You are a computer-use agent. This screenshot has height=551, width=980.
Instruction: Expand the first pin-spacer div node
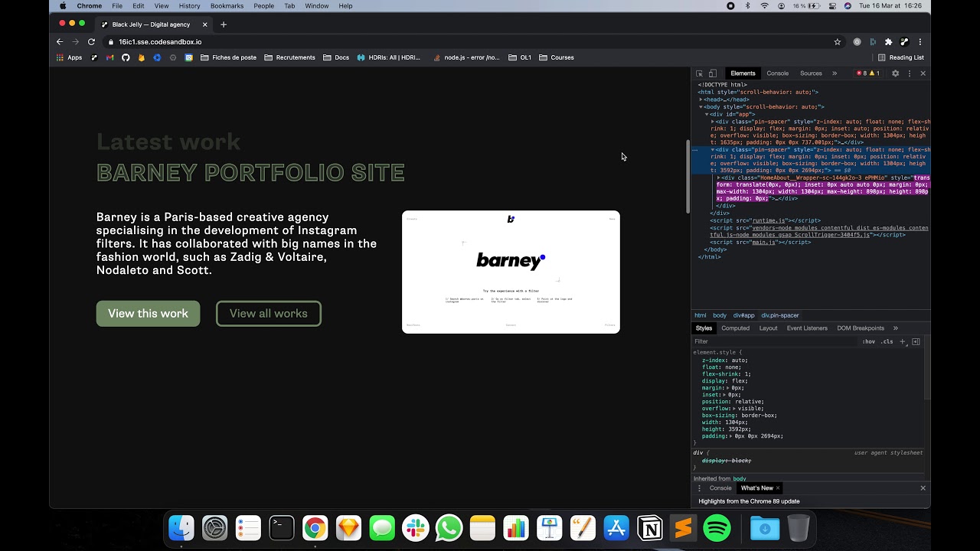713,122
